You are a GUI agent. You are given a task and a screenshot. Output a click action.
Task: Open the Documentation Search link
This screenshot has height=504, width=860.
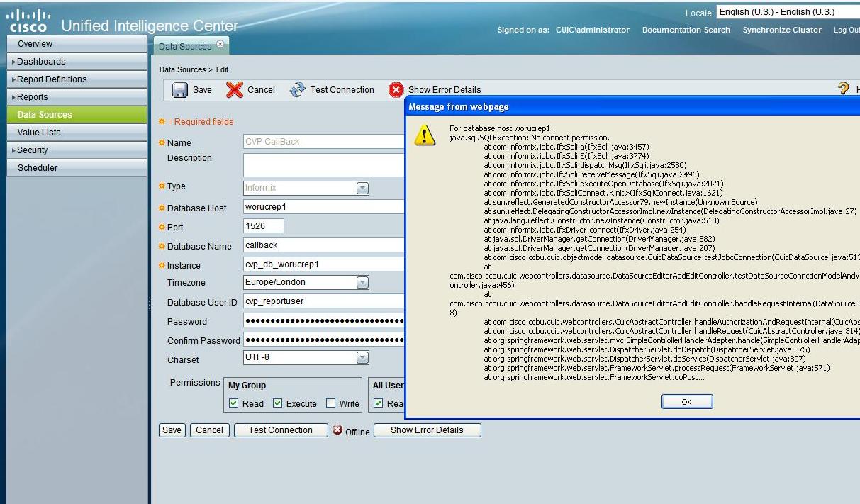(686, 30)
